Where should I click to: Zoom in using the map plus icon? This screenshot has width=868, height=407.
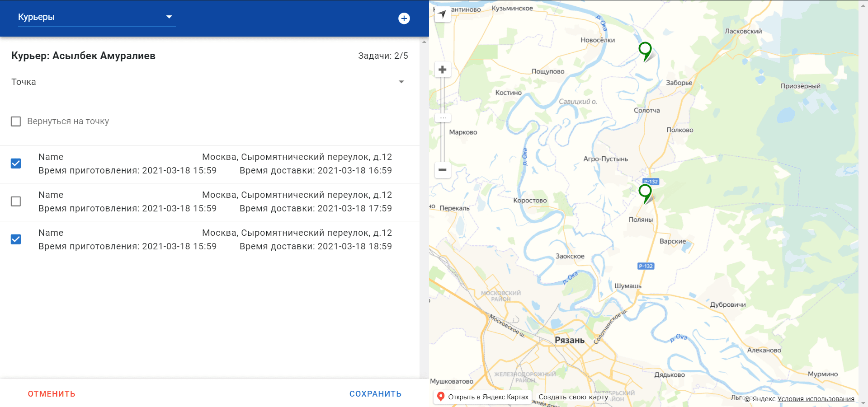click(442, 69)
